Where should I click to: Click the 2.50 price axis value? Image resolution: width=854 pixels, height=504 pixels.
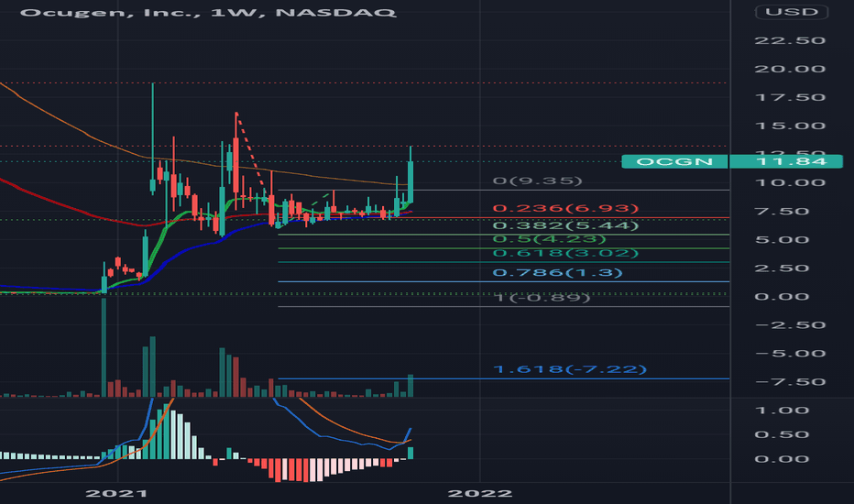pos(783,268)
